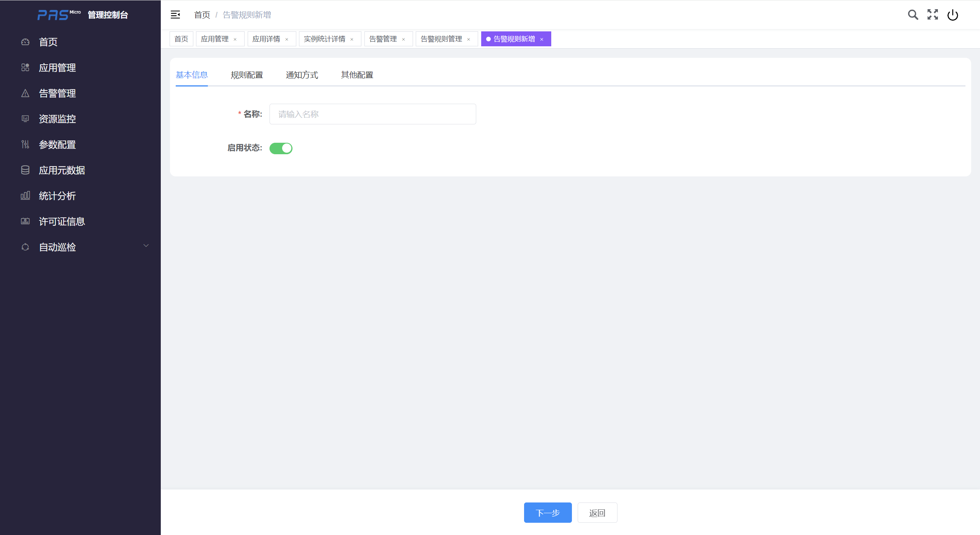Click the power logout icon

952,15
